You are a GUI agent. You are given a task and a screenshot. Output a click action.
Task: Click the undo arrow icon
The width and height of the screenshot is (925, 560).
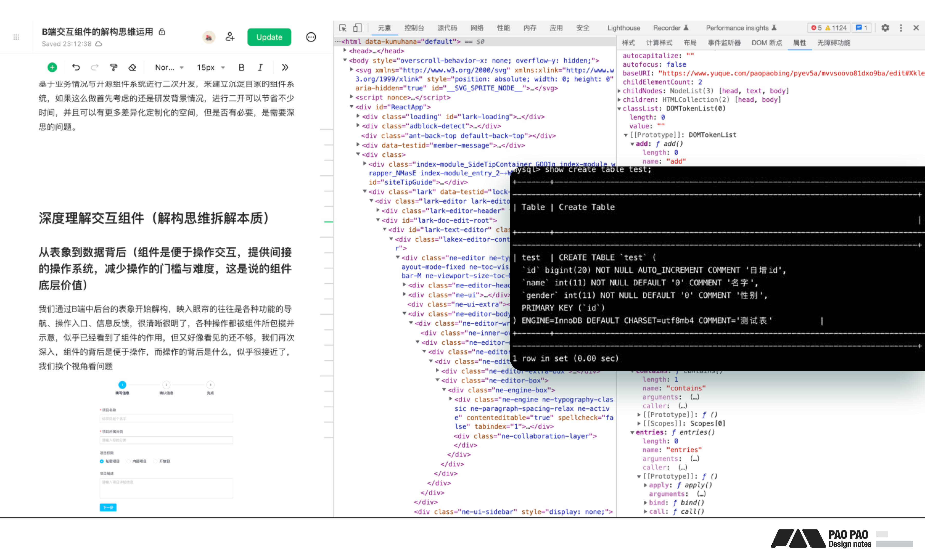pyautogui.click(x=76, y=67)
